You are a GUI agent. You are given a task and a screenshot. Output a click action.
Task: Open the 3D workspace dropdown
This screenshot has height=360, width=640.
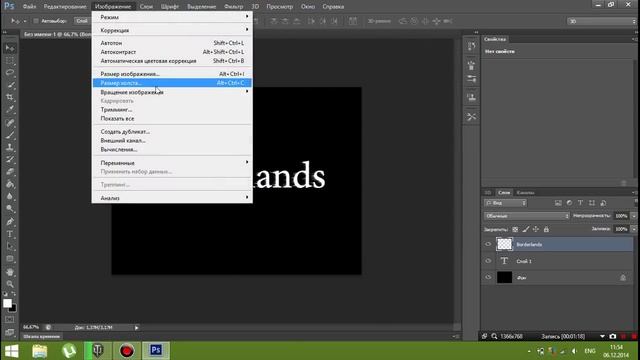tap(602, 21)
